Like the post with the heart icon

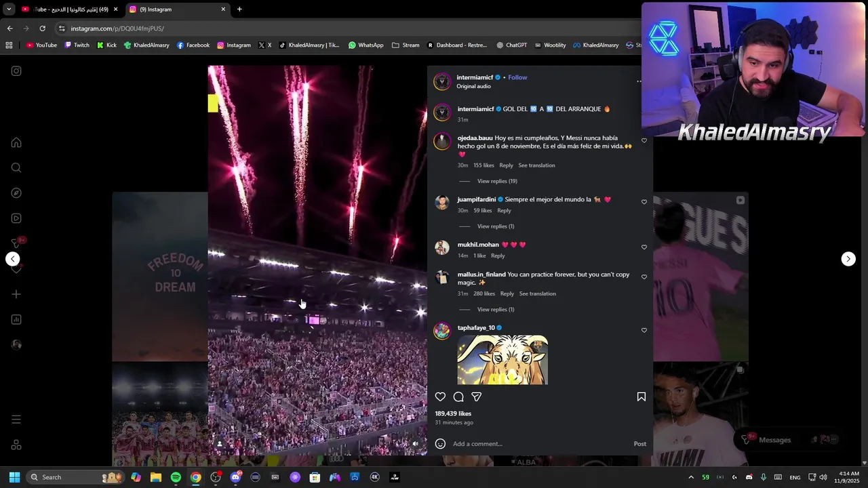click(x=440, y=397)
